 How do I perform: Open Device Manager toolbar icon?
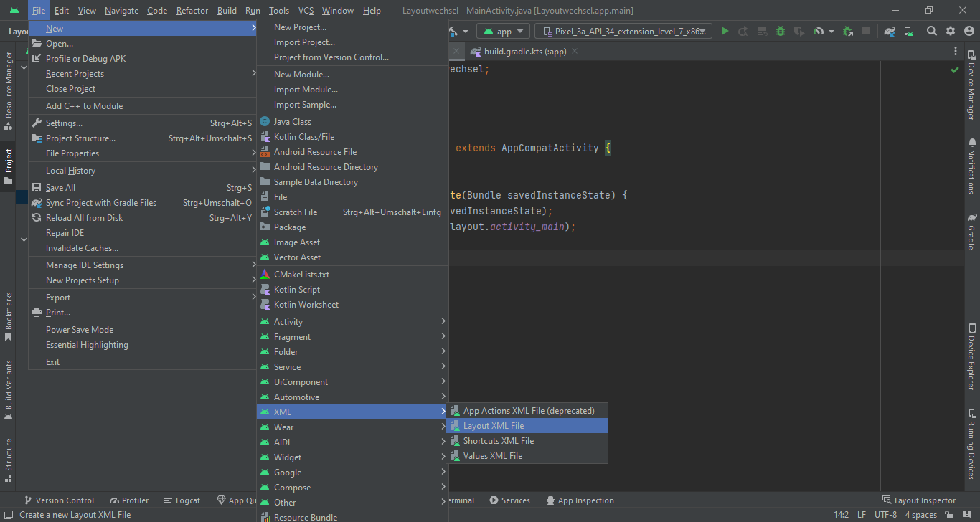pos(909,31)
